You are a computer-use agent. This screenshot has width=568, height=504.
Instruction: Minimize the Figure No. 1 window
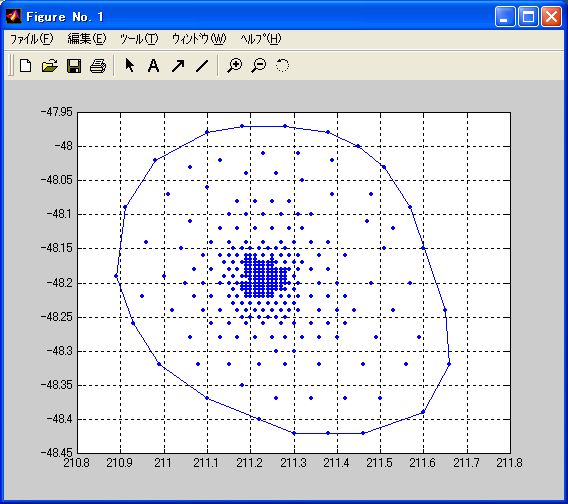(505, 17)
